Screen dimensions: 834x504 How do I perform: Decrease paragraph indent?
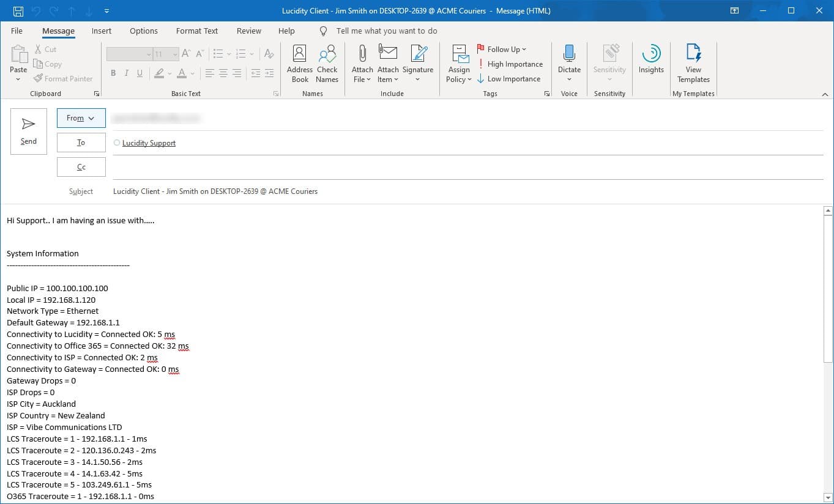coord(255,73)
